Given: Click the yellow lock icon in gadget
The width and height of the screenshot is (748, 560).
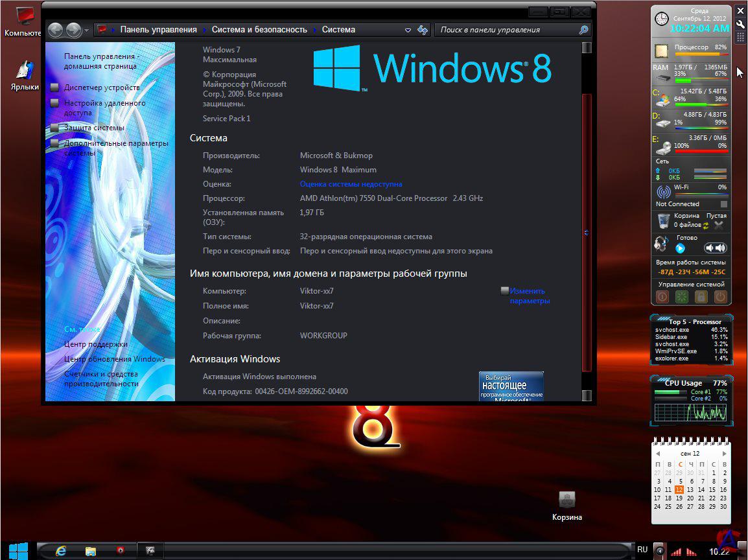Looking at the screenshot, I should tap(701, 297).
